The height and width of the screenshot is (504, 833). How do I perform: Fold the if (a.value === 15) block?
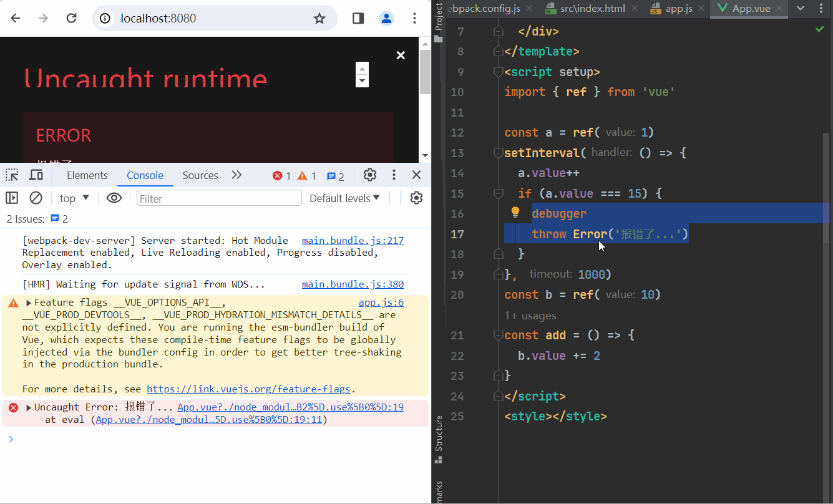(498, 193)
